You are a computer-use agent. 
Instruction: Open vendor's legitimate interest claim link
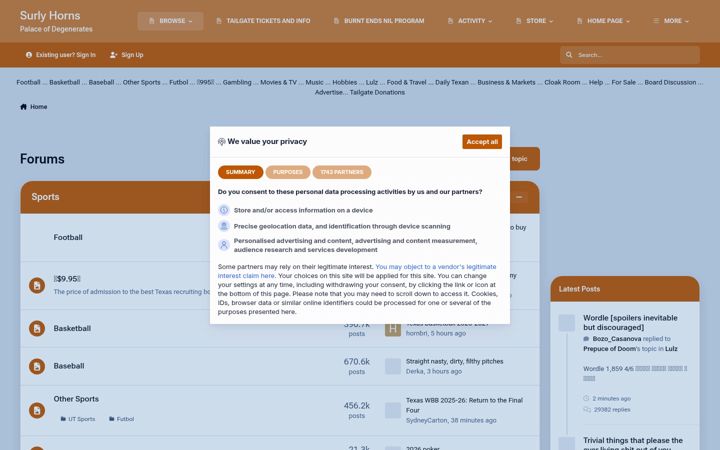point(357,271)
